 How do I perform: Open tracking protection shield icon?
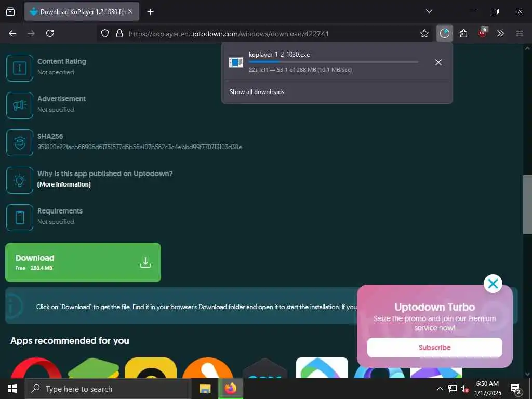coord(105,34)
